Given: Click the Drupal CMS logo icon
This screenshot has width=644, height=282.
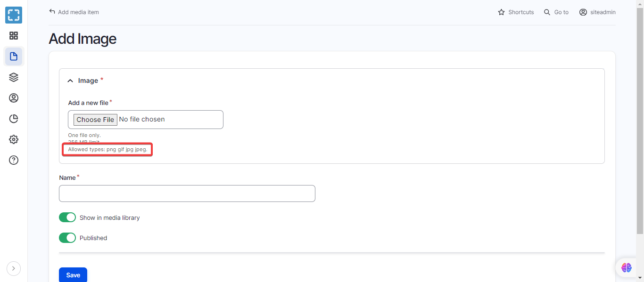Looking at the screenshot, I should pos(14,15).
